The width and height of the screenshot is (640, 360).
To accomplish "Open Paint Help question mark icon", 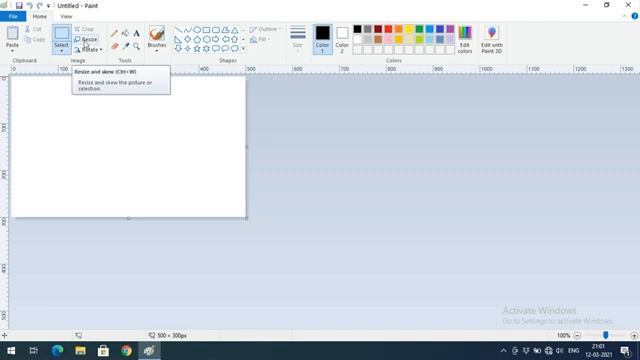I will tap(635, 16).
